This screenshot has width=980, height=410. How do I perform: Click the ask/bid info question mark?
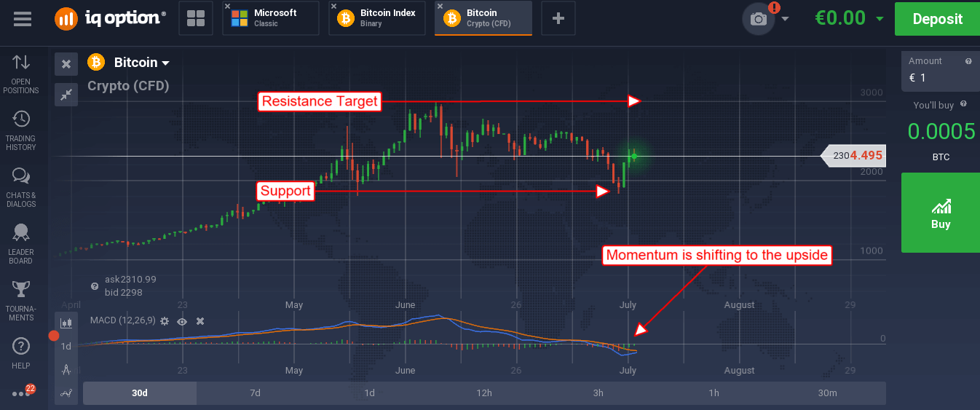[95, 286]
